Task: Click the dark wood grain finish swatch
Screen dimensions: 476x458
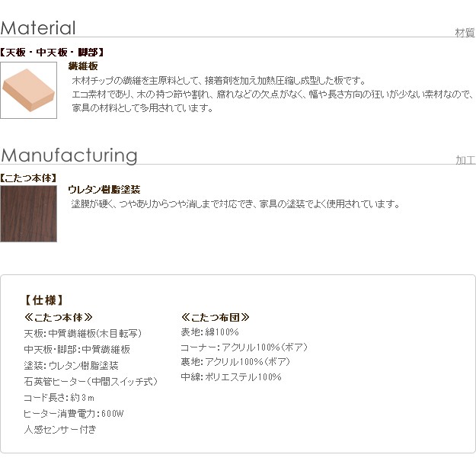Action: (29, 213)
